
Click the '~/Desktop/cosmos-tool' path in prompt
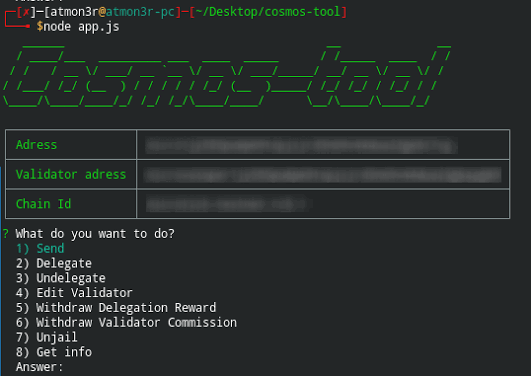(x=267, y=12)
